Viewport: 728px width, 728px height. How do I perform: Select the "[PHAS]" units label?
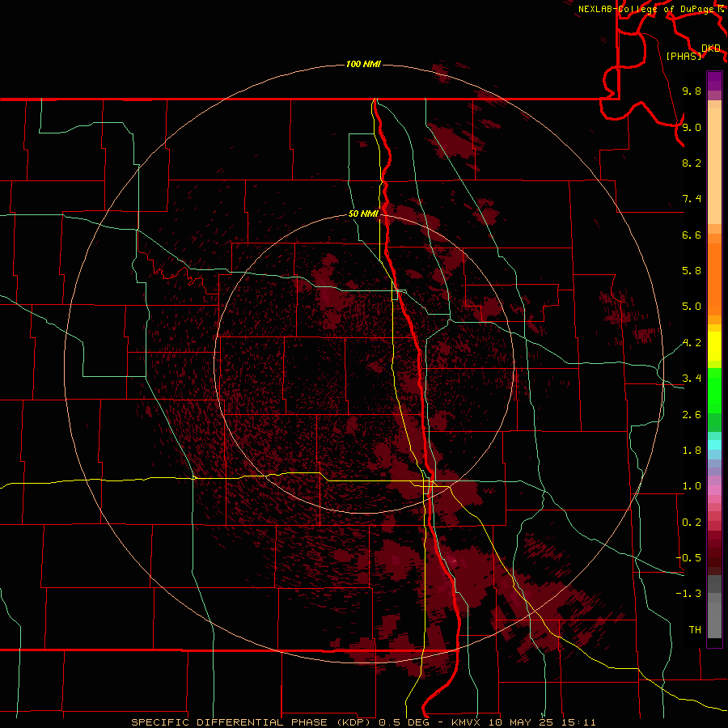[684, 57]
